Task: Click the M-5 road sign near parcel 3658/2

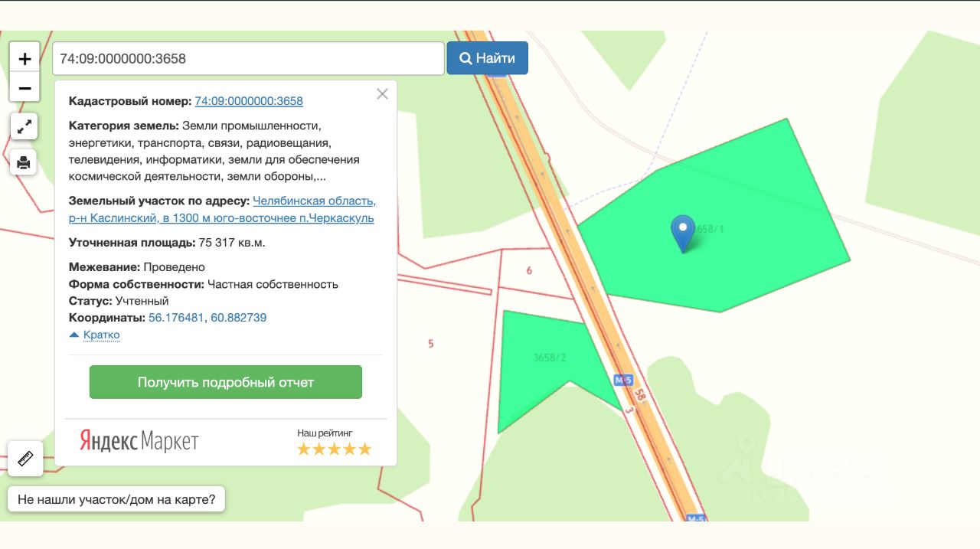Action: click(x=623, y=380)
